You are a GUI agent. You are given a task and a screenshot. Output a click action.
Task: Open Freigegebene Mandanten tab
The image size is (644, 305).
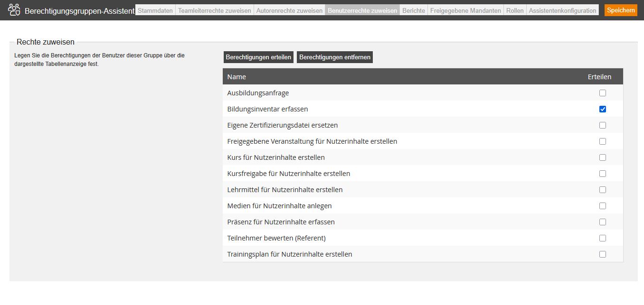click(x=465, y=10)
